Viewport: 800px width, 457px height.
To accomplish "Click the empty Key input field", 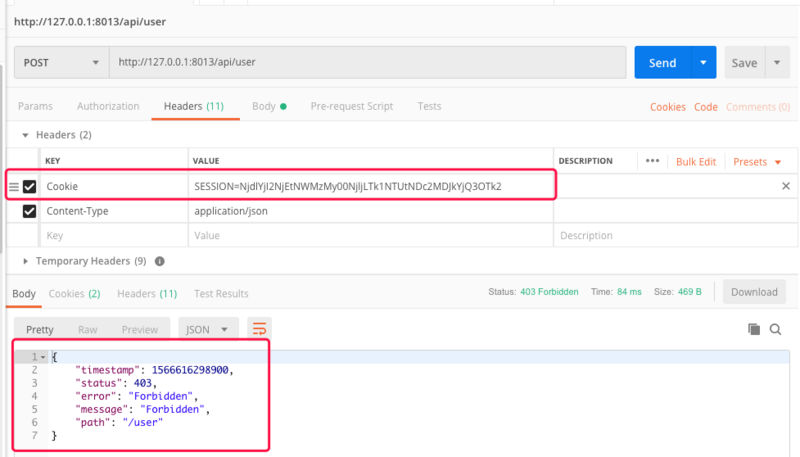I will (x=114, y=236).
